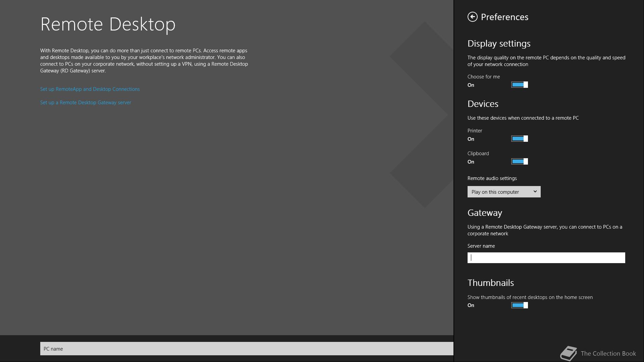This screenshot has width=644, height=362.
Task: Click the Thumbnails heading
Action: (x=490, y=283)
